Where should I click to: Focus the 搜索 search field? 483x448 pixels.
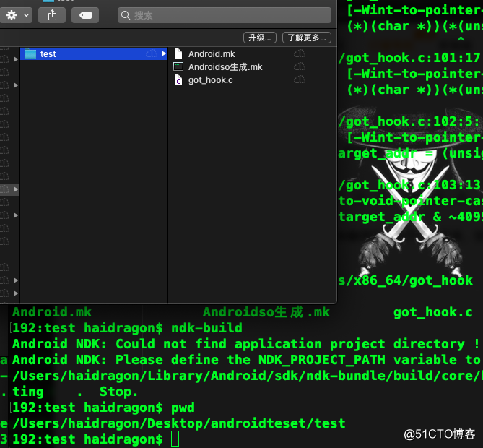click(225, 15)
